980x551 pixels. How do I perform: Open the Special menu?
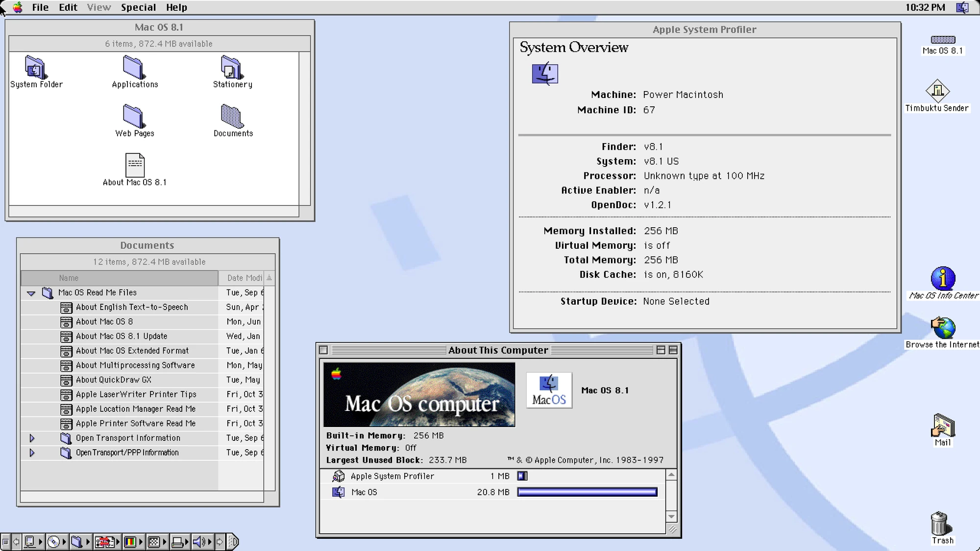click(x=139, y=7)
